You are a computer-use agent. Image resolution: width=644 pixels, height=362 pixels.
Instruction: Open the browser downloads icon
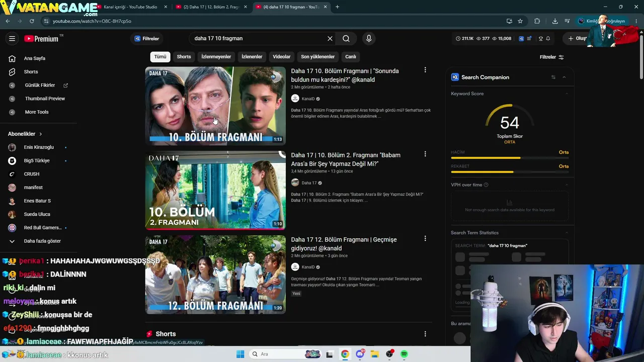click(x=554, y=21)
